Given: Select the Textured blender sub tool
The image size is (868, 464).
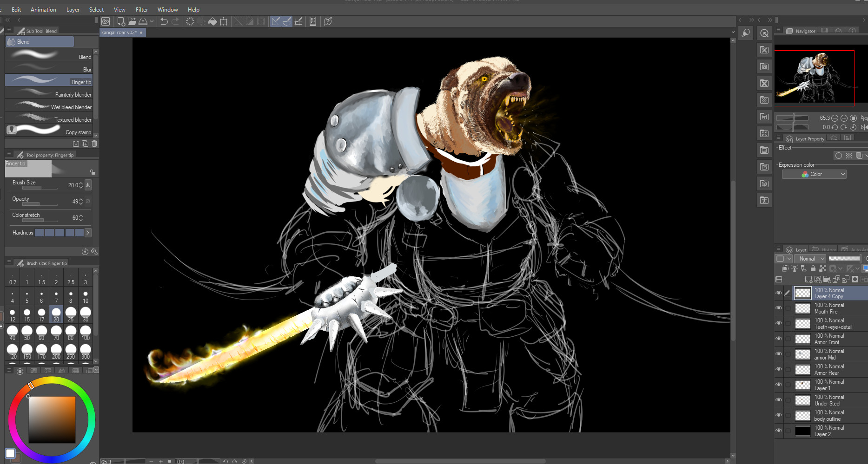Looking at the screenshot, I should pos(49,118).
